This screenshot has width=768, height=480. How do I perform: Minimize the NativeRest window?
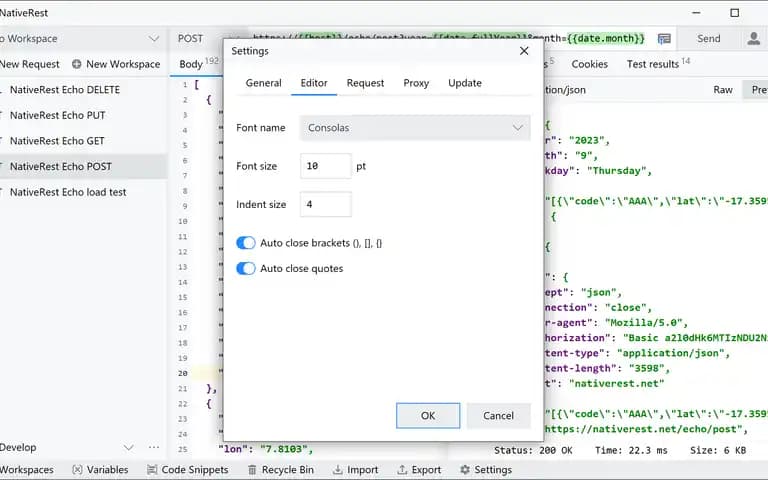tap(696, 13)
